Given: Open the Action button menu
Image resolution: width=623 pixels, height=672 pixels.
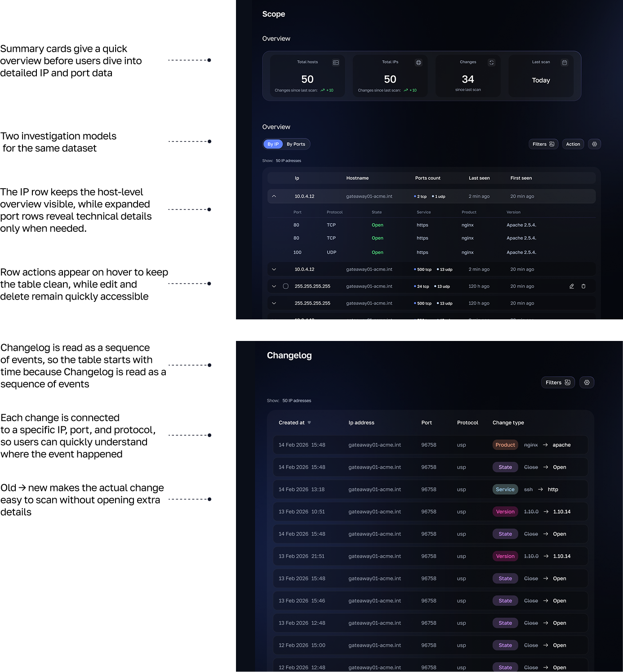Looking at the screenshot, I should 573,144.
